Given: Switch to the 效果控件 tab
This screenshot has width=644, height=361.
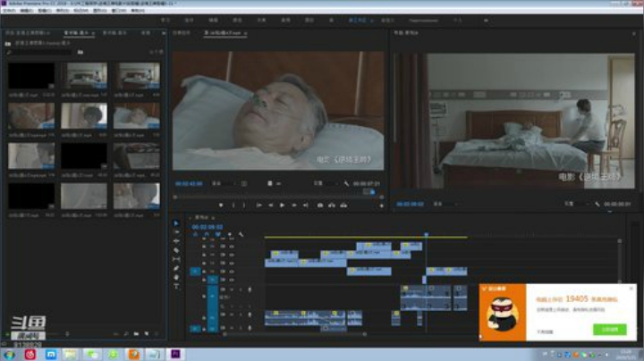Looking at the screenshot, I should (x=181, y=33).
